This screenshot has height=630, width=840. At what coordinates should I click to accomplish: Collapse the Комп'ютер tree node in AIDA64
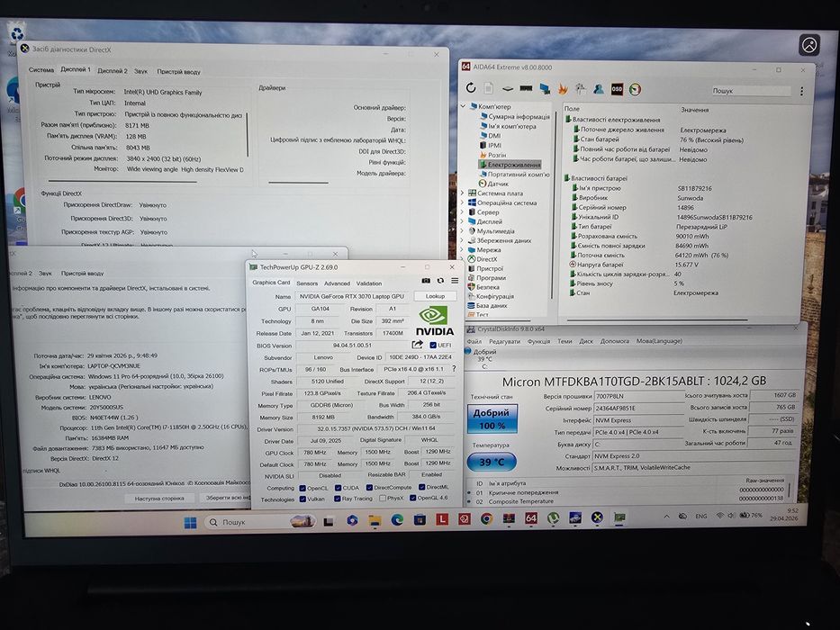point(464,106)
